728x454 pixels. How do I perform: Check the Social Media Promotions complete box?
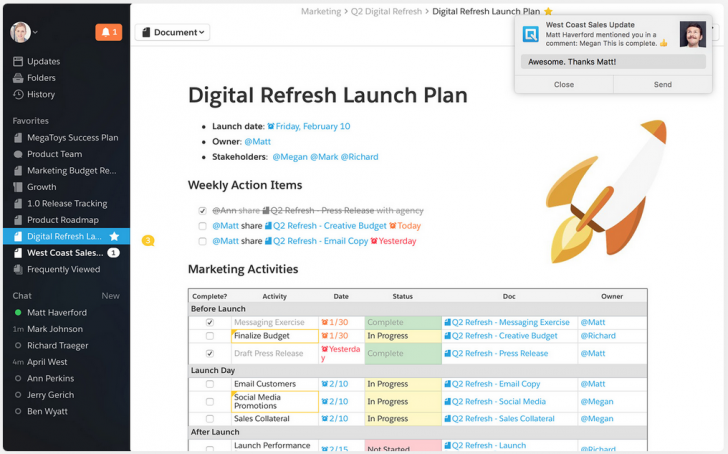210,402
